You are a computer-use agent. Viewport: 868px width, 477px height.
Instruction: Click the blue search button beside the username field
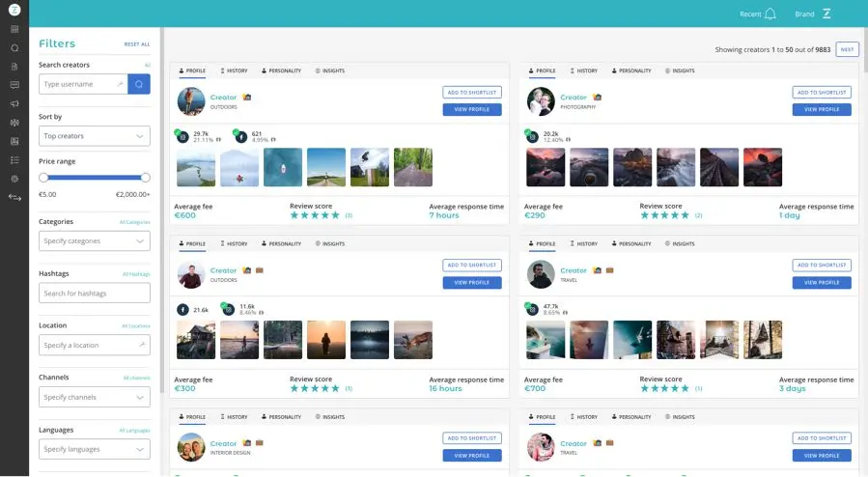[x=139, y=85]
